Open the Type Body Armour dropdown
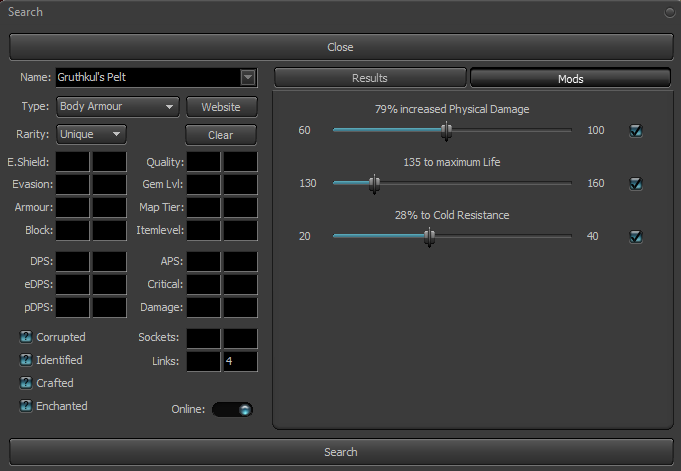The image size is (681, 471). (118, 107)
